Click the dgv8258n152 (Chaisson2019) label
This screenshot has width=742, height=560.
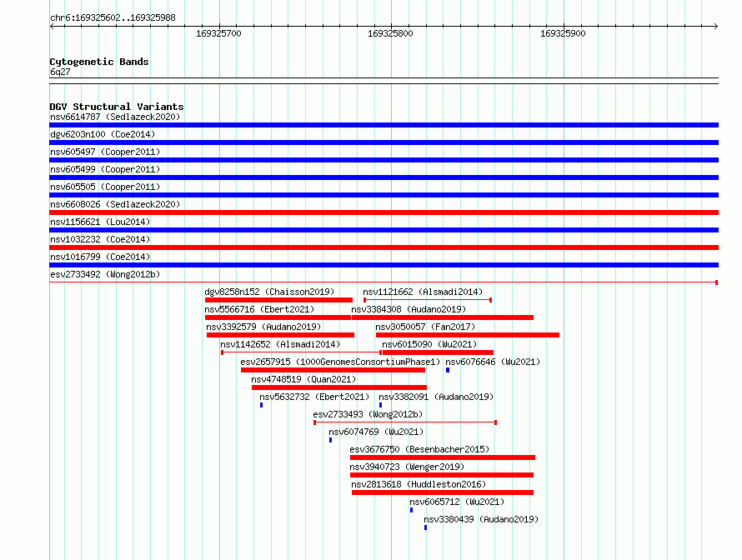coord(269,292)
